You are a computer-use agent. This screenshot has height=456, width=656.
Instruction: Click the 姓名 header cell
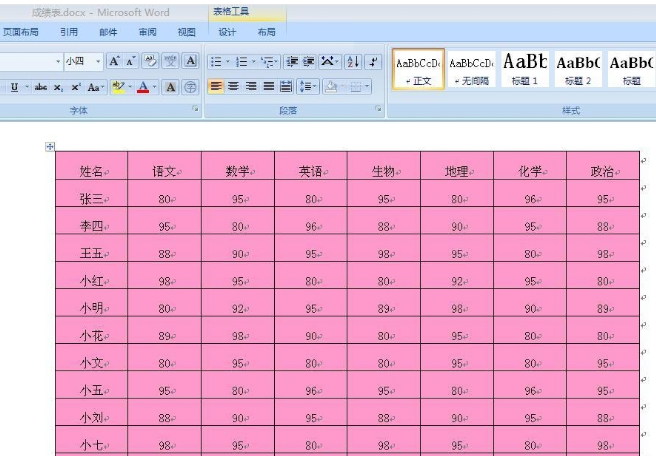pyautogui.click(x=92, y=166)
